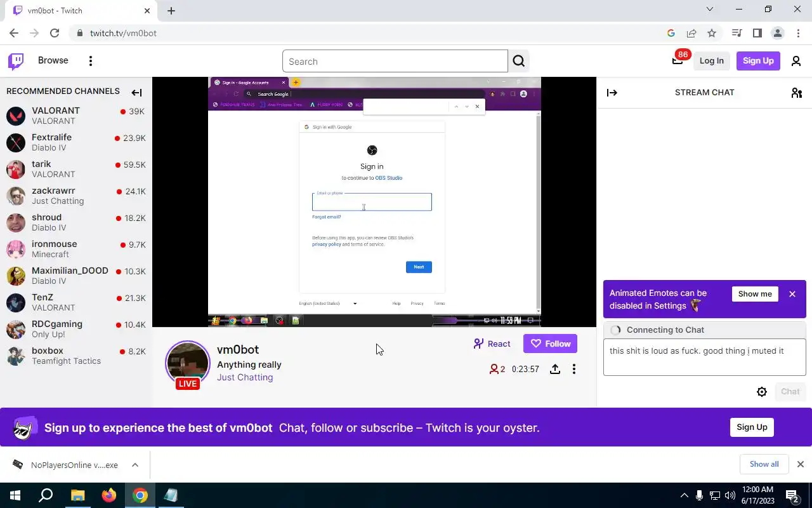Bookmark this page with star icon
This screenshot has width=812, height=508.
[712, 33]
